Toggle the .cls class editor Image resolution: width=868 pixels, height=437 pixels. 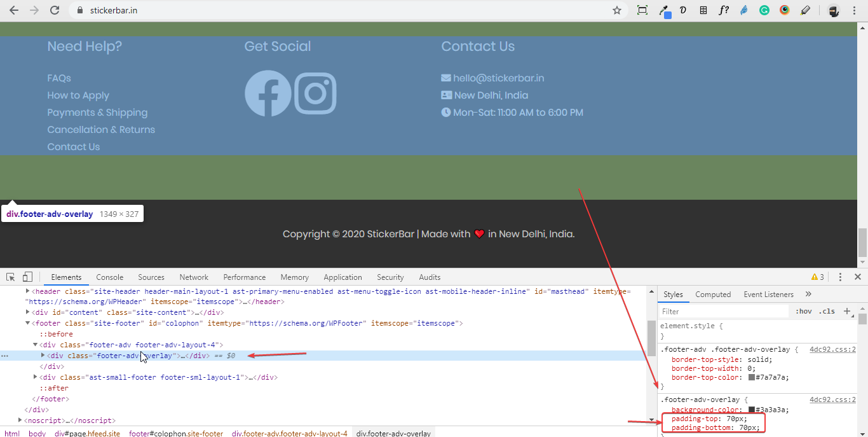tap(827, 311)
